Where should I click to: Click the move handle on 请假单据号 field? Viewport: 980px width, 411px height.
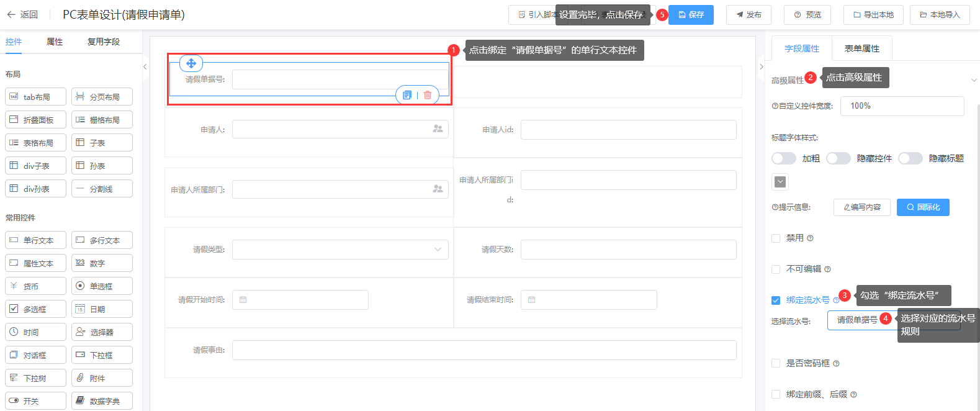coord(191,63)
